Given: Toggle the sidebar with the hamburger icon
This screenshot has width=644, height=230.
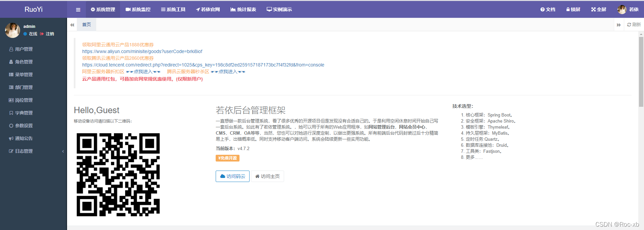Looking at the screenshot, I should (78, 10).
